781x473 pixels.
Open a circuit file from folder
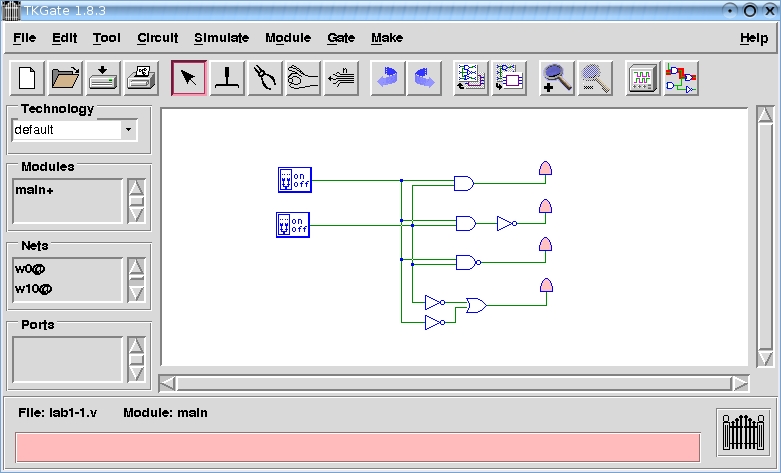point(65,78)
